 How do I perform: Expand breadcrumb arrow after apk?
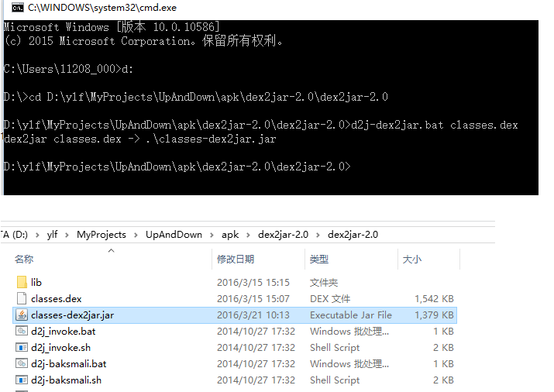(249, 235)
